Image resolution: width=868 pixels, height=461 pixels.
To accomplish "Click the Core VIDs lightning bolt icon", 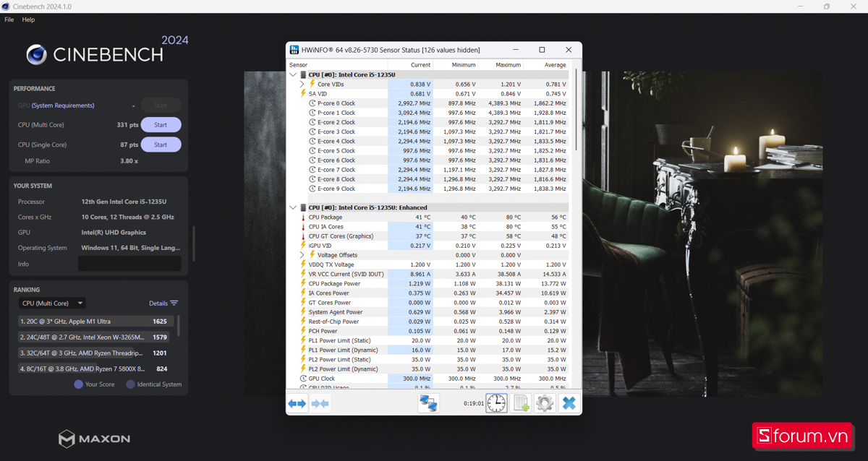I will coord(312,84).
